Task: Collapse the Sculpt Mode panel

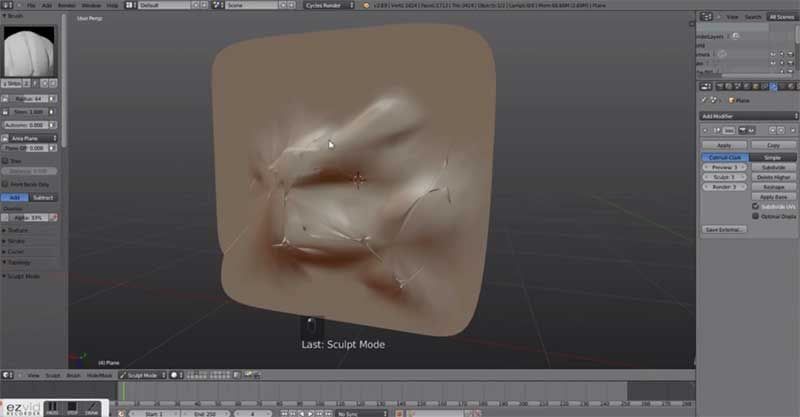Action: [21, 276]
